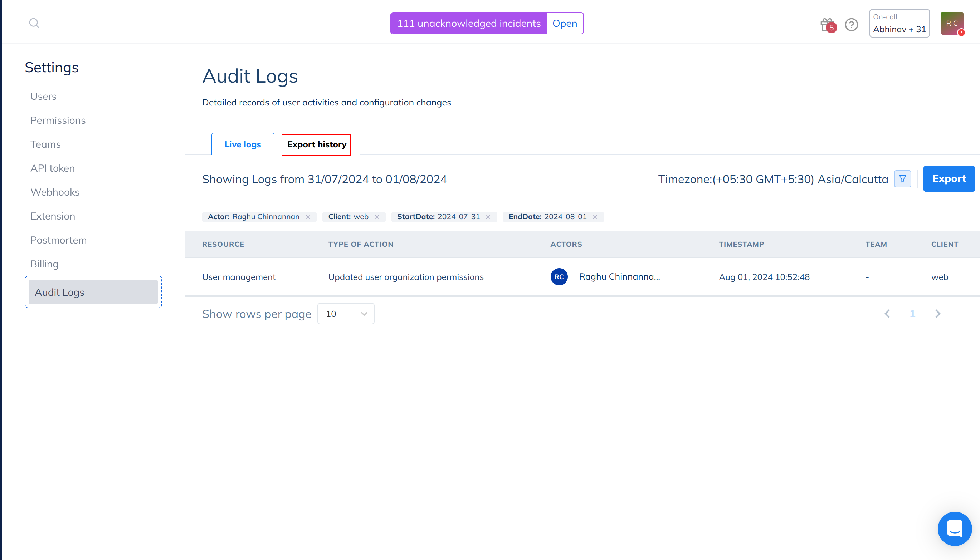Go to the previous page arrow
The height and width of the screenshot is (560, 980).
(x=887, y=314)
